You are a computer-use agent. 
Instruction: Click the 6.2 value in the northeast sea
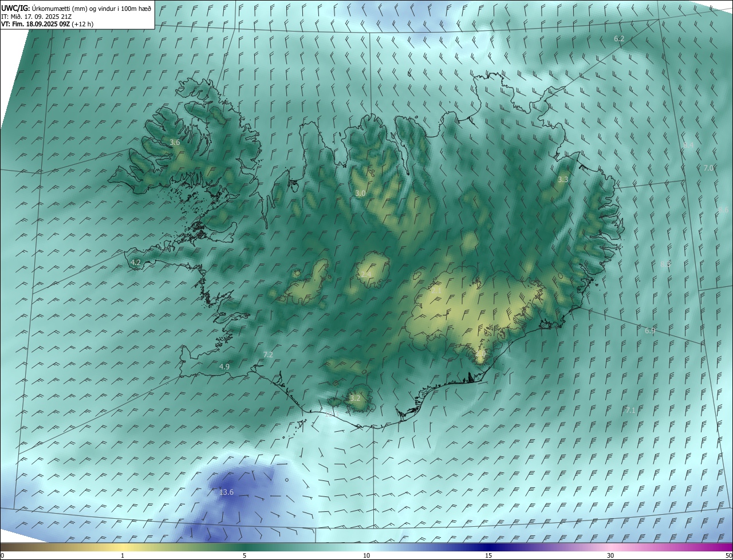click(x=619, y=38)
